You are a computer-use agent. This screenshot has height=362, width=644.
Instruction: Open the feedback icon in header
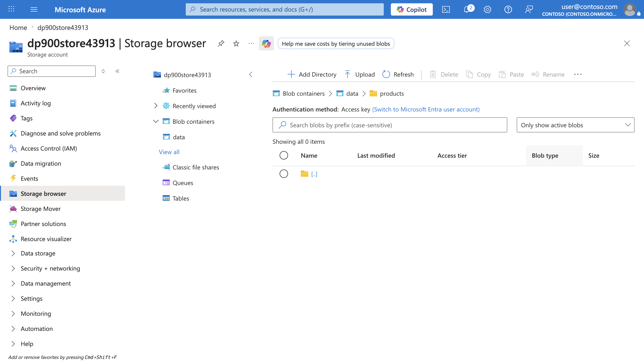[529, 9]
